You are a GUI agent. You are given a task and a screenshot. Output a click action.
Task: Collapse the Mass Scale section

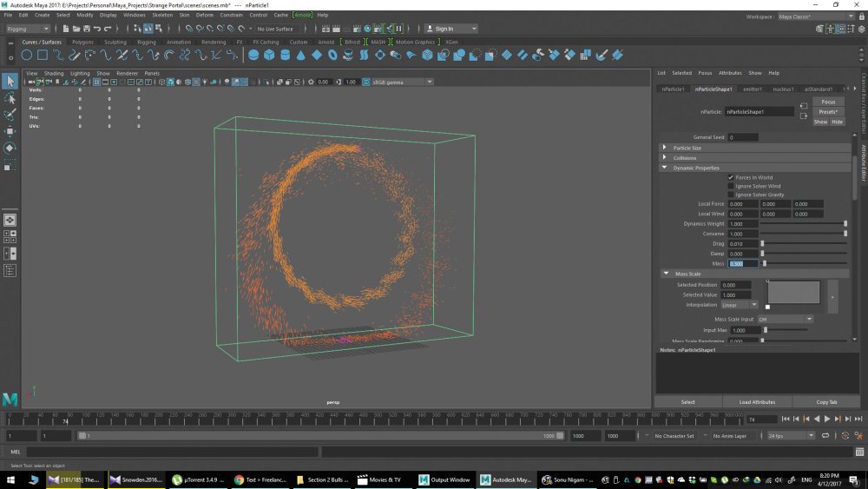666,274
